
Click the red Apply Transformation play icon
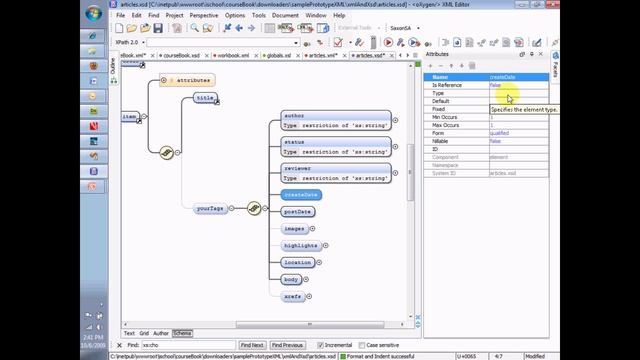[388, 42]
